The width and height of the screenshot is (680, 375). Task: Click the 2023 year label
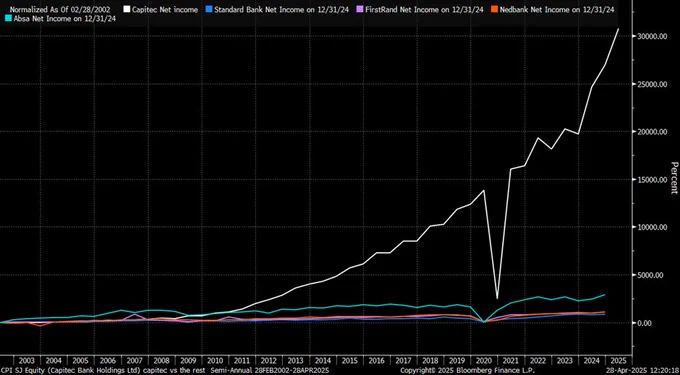click(565, 360)
